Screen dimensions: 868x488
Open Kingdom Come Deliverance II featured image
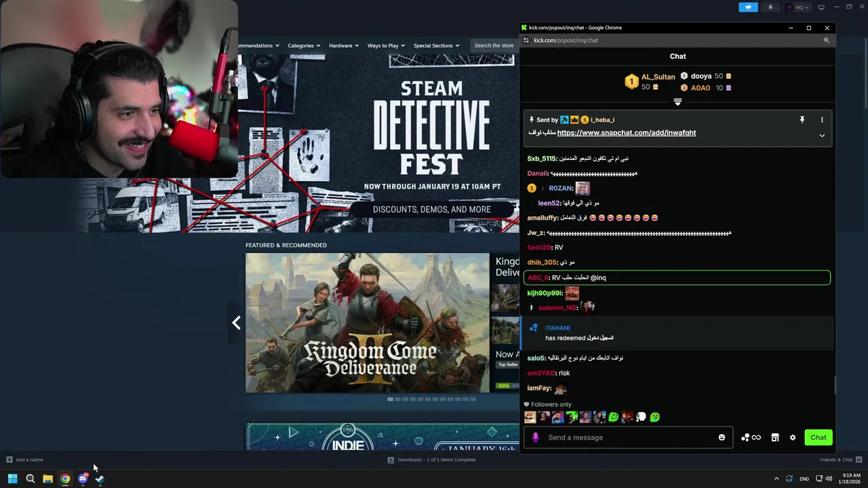click(367, 323)
